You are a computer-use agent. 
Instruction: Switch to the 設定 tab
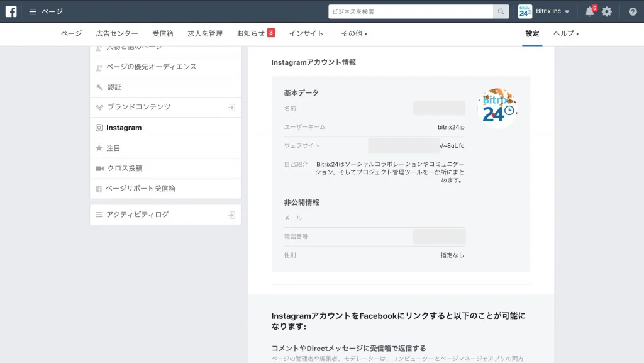(531, 34)
